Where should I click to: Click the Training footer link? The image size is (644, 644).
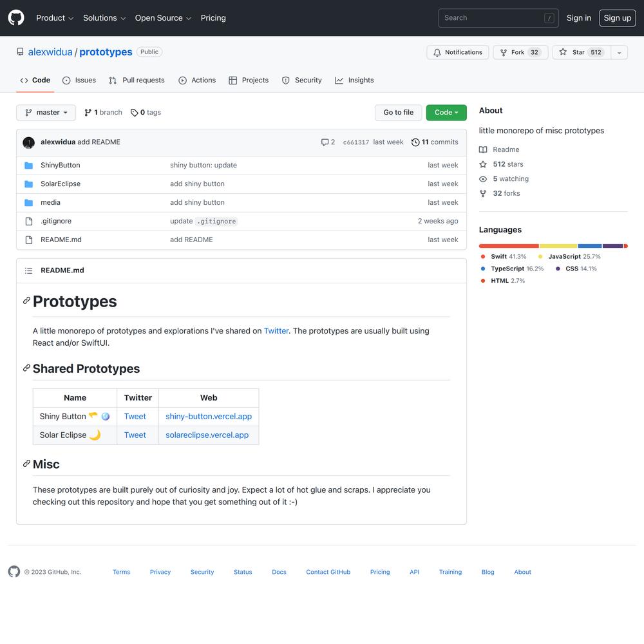[x=451, y=572]
